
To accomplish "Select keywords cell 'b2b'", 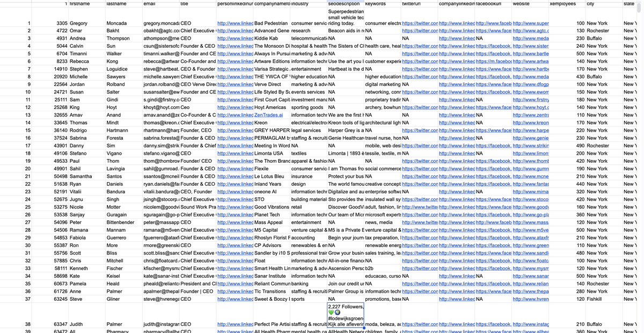I will [x=383, y=268].
